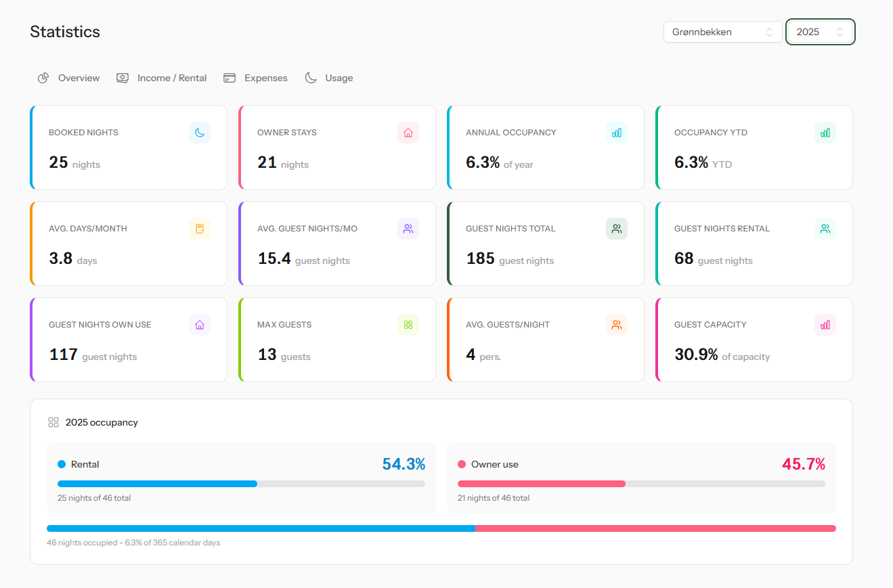Viewport: 893px width, 588px height.
Task: Click the 68 guest nights value
Action: tap(684, 258)
